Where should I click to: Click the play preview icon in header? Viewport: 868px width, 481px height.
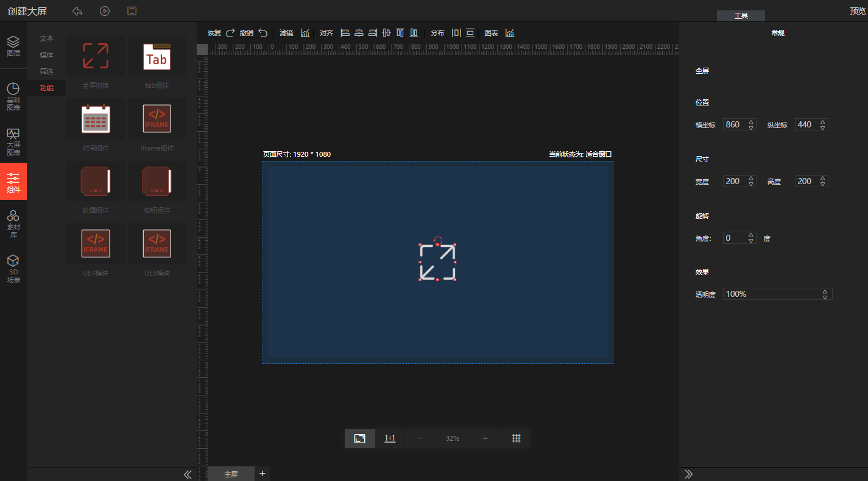105,11
